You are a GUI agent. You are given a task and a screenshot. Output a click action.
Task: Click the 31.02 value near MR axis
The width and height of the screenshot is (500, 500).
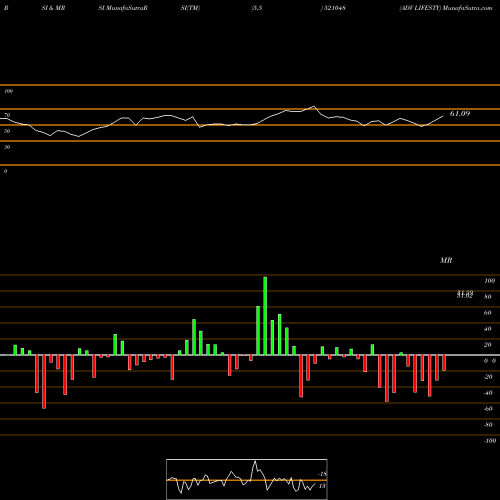[x=465, y=295]
